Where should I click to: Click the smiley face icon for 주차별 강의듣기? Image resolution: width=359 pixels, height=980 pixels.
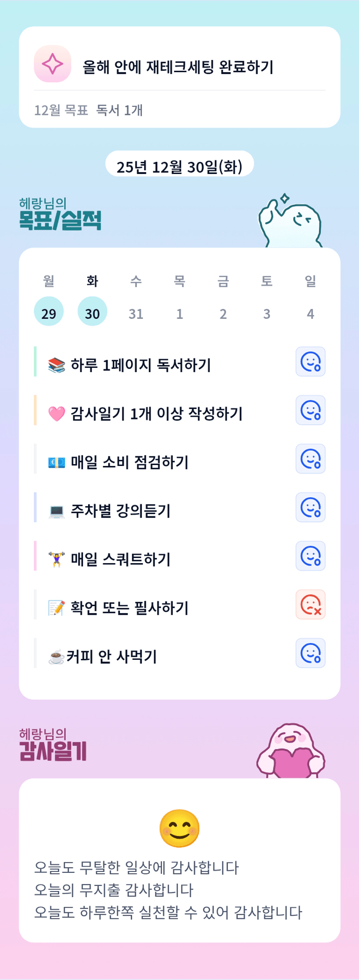(310, 508)
